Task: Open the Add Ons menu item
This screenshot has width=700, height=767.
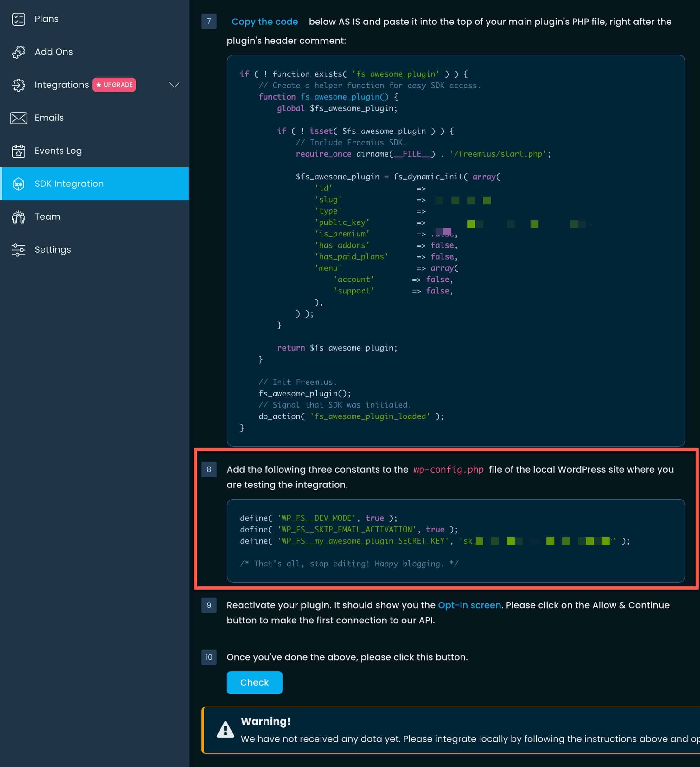Action: [x=94, y=52]
